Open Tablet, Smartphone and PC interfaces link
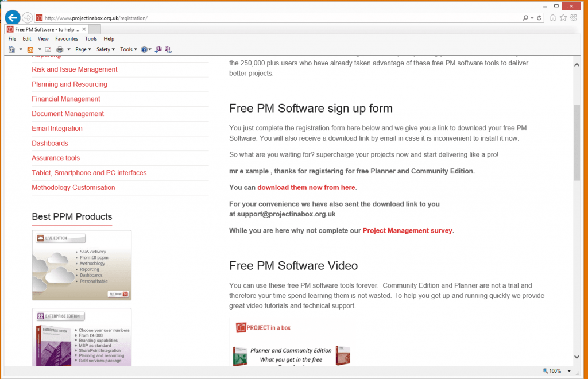 click(x=89, y=173)
